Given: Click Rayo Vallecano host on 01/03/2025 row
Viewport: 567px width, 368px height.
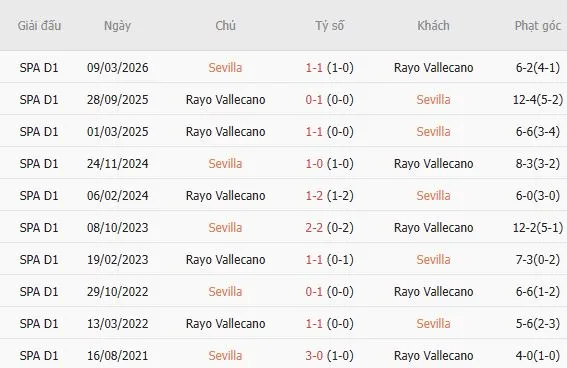Looking at the screenshot, I should click(226, 132).
